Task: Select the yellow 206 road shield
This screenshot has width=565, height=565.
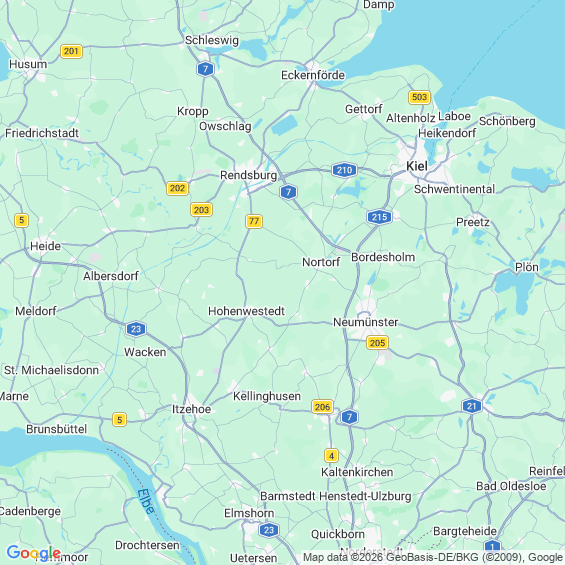Action: coord(322,407)
